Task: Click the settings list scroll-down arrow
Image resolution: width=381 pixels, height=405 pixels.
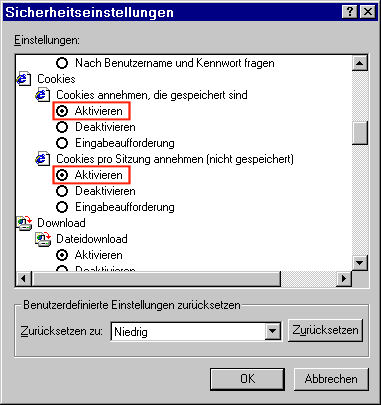Action: pyautogui.click(x=360, y=263)
